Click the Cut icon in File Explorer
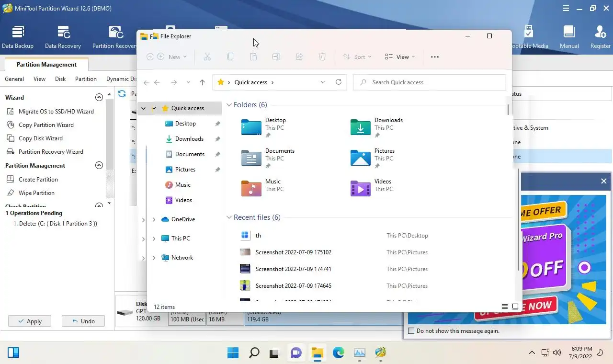The width and height of the screenshot is (613, 364). tap(207, 57)
